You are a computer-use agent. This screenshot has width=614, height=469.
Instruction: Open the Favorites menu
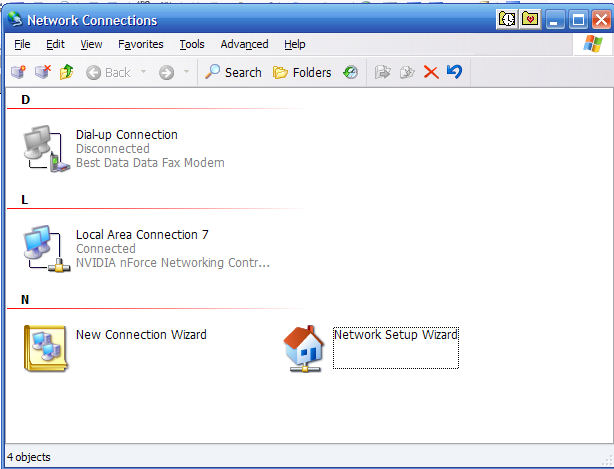click(140, 44)
